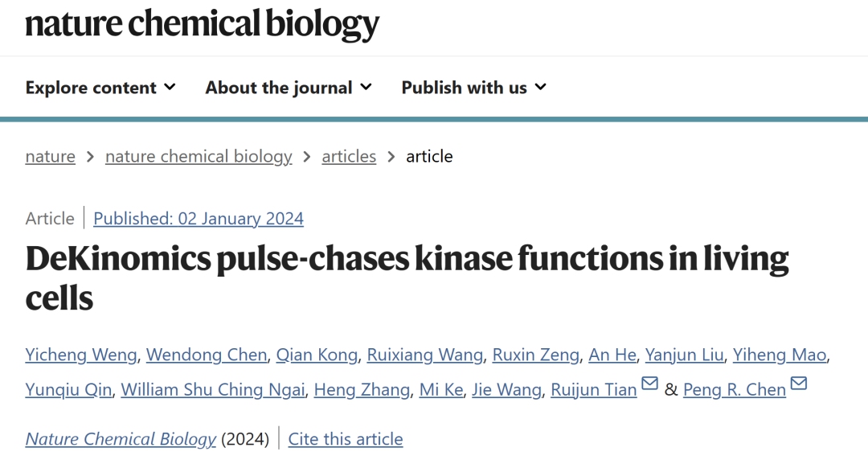View author Yicheng Weng

click(x=80, y=355)
